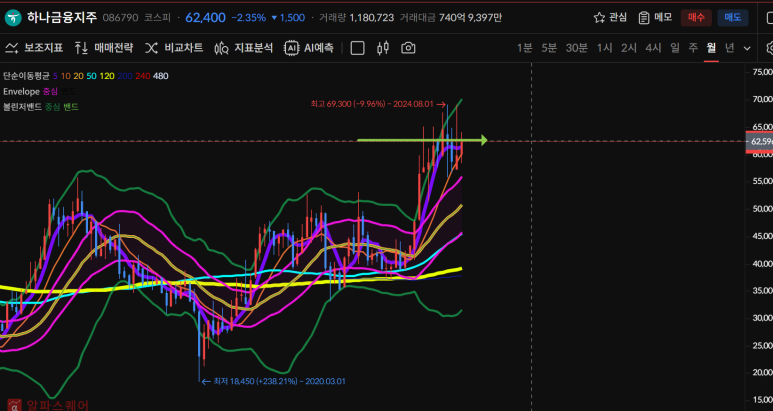Toggle the Envelope 밴드 line
This screenshot has width=773, height=411.
click(68, 91)
